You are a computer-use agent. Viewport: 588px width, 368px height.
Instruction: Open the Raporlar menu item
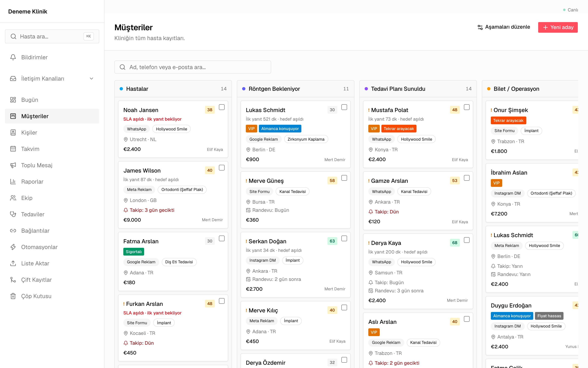pos(52,182)
